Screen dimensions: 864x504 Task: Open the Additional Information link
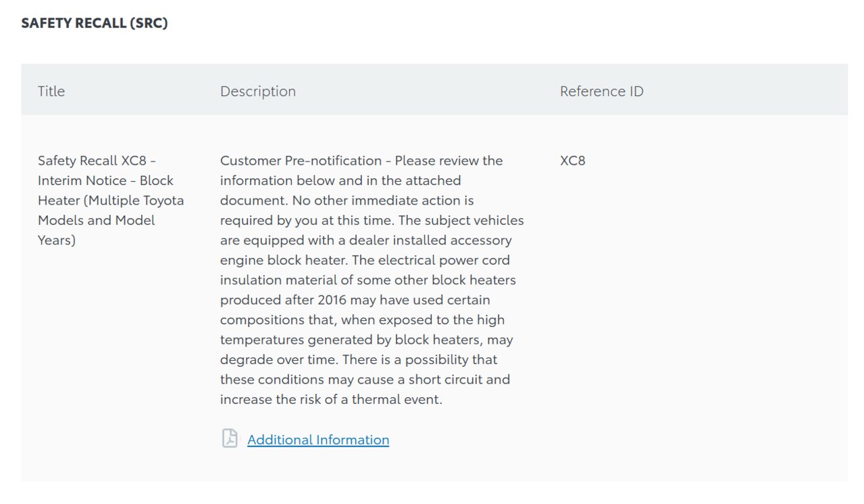[318, 440]
